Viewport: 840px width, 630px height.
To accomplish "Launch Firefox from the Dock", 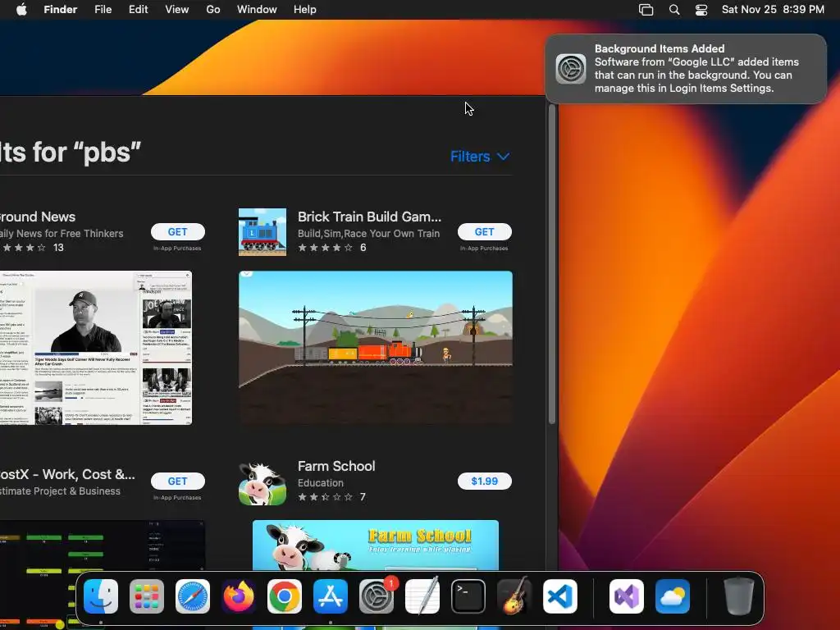I will pyautogui.click(x=239, y=596).
